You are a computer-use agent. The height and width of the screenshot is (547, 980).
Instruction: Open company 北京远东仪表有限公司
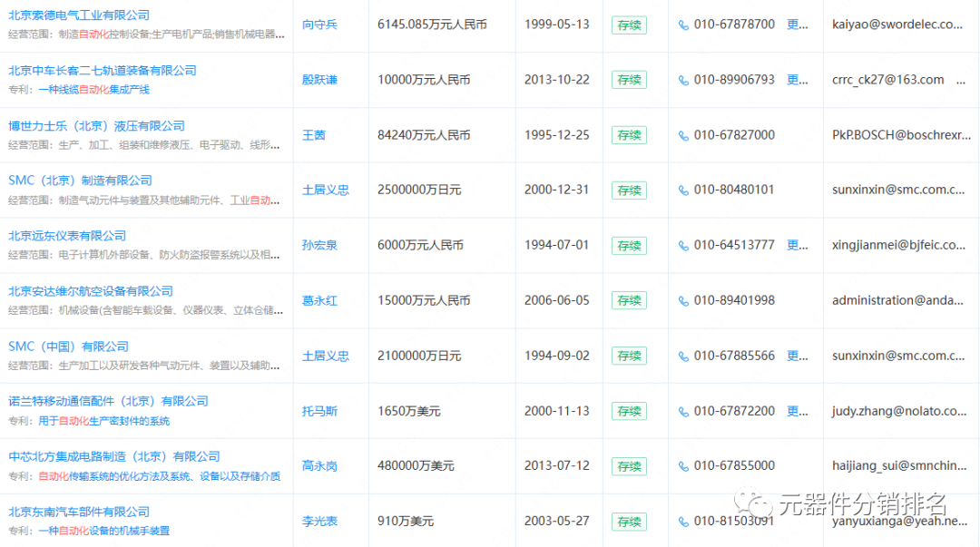[67, 236]
